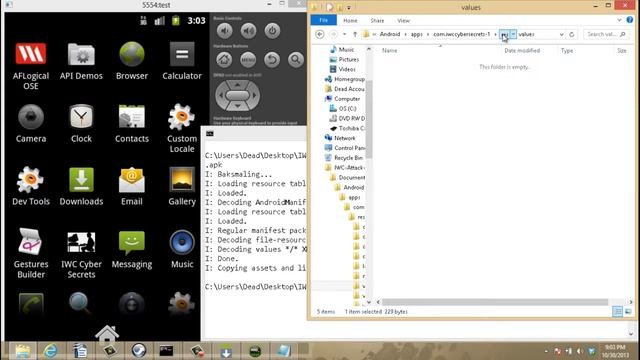Switch to large icons view button
640x360 pixels.
click(x=628, y=312)
